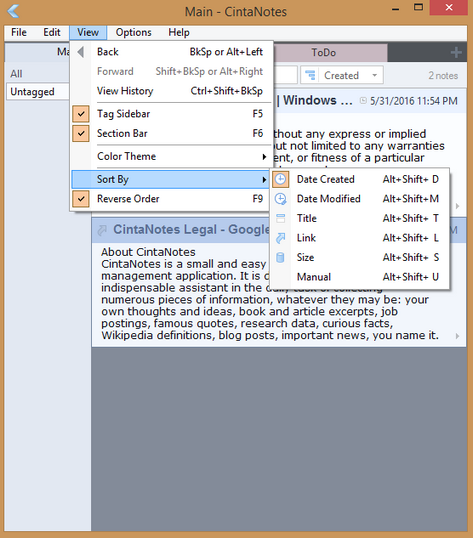Open the Help menu
Image resolution: width=473 pixels, height=538 pixels.
tap(179, 32)
